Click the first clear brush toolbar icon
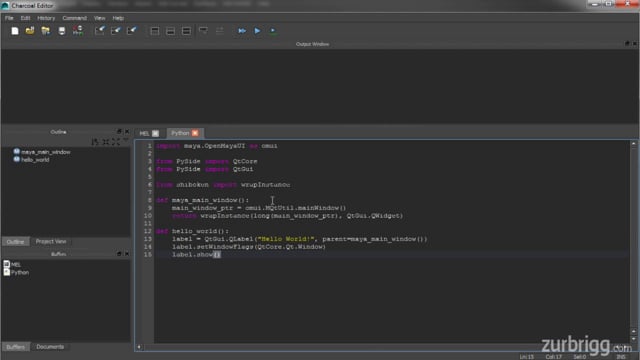The height and width of the screenshot is (360, 640). click(100, 31)
